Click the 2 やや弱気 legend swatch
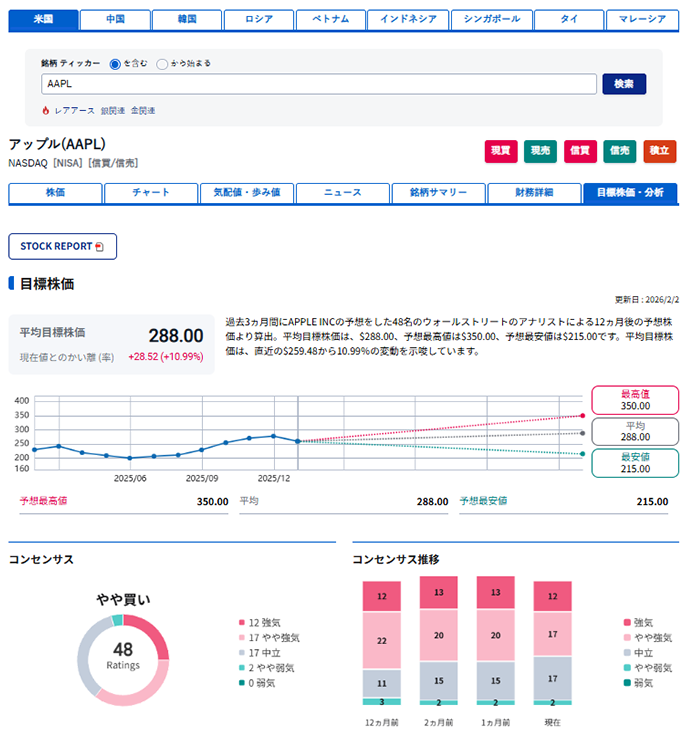Image resolution: width=690 pixels, height=736 pixels. tap(242, 667)
